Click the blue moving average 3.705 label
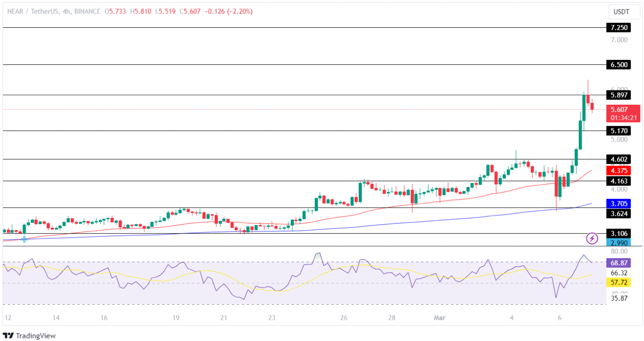 [619, 203]
